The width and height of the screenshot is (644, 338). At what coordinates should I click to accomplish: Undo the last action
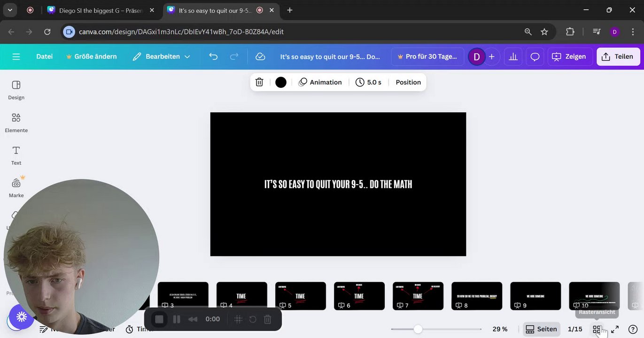213,56
